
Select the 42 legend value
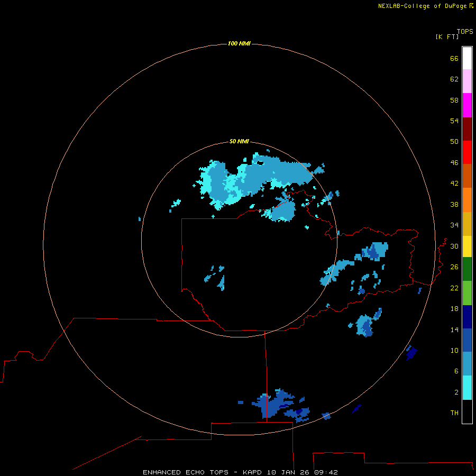(x=454, y=184)
